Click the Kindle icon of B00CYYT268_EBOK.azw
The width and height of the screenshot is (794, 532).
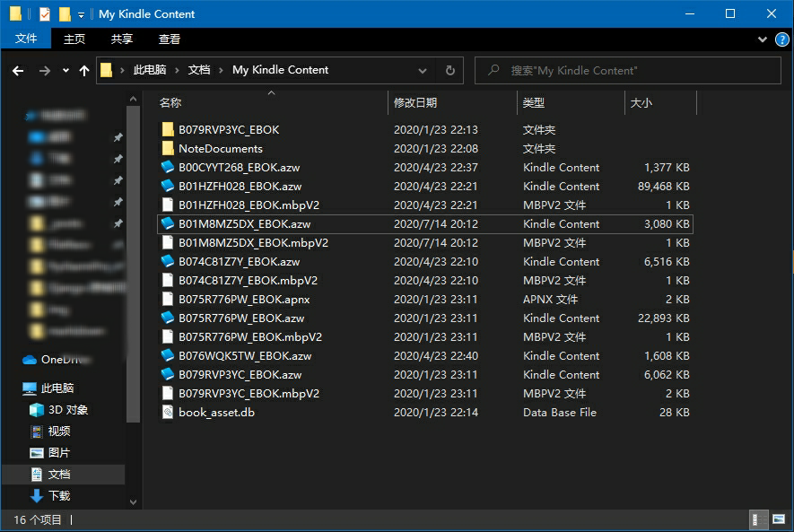[167, 168]
